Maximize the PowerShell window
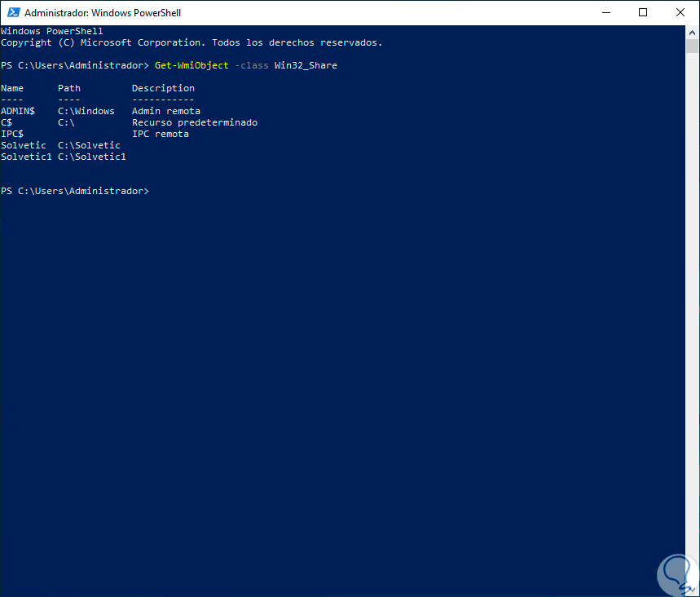700x597 pixels. [x=644, y=13]
